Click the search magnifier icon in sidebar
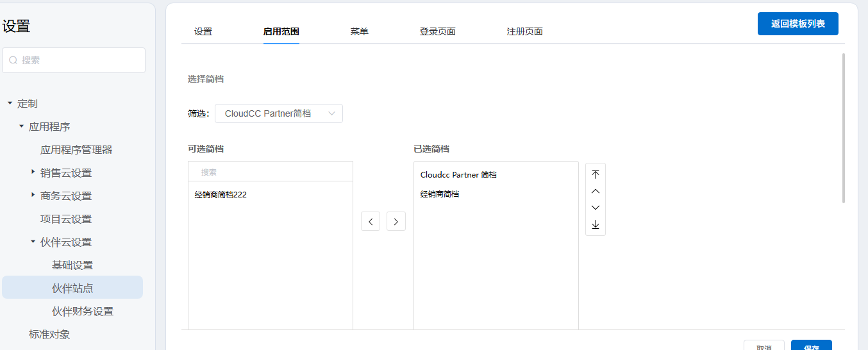This screenshot has width=868, height=350. pos(13,60)
